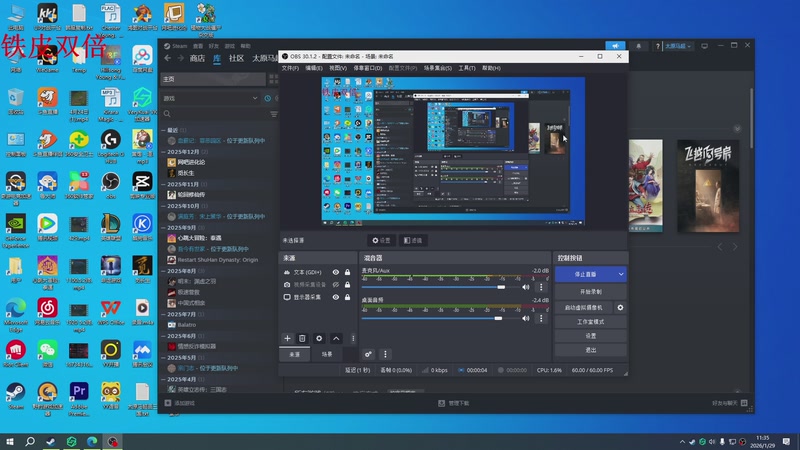
Task: Unlock the 显示器采集 source
Action: (x=347, y=297)
